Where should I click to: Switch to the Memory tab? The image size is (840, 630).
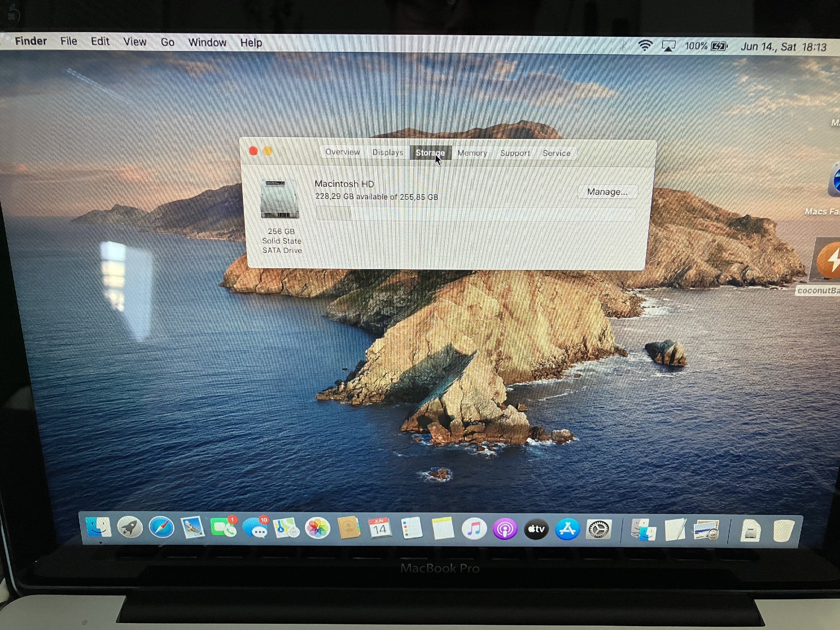click(x=472, y=153)
